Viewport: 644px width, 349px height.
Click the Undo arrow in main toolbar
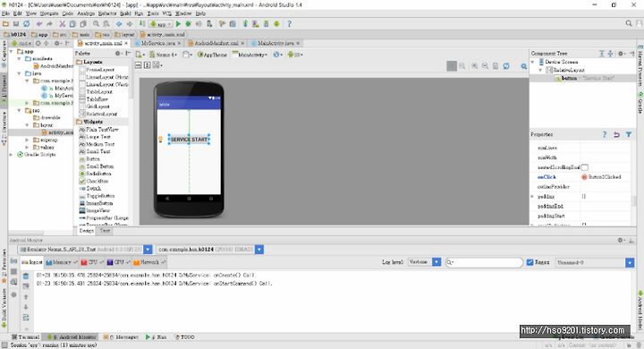point(39,24)
